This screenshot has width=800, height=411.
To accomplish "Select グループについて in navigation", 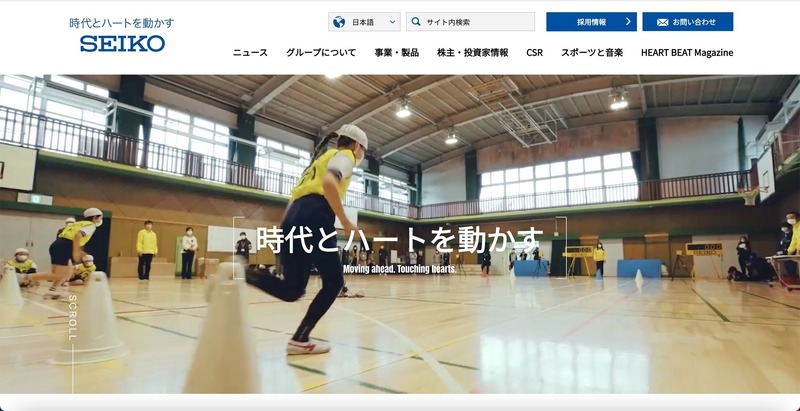I will tap(320, 52).
